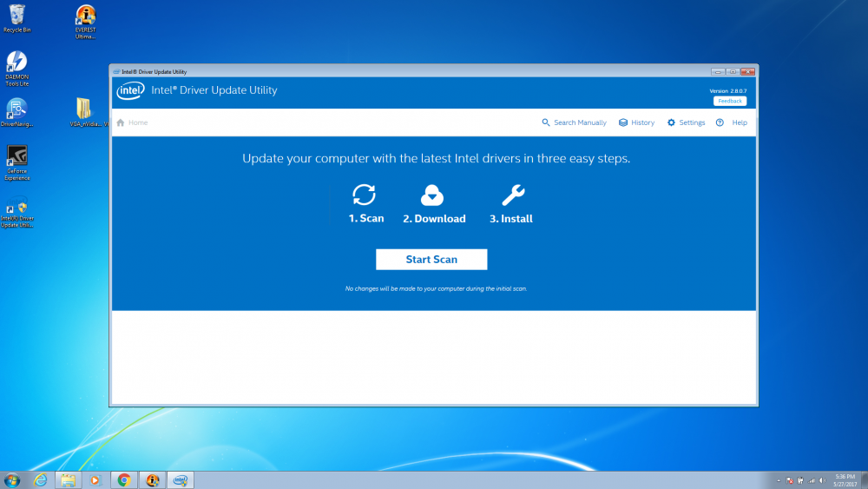Viewport: 868px width, 489px height.
Task: Click the Intel utility taskbar button
Action: [x=181, y=480]
